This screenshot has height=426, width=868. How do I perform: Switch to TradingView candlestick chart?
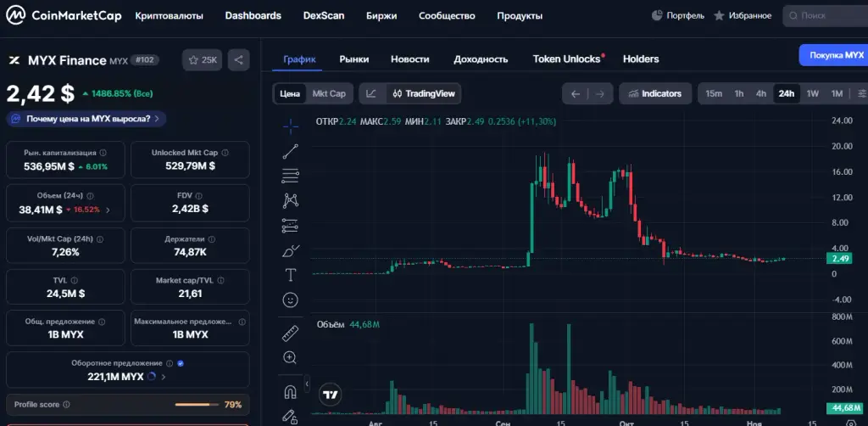[x=424, y=93]
